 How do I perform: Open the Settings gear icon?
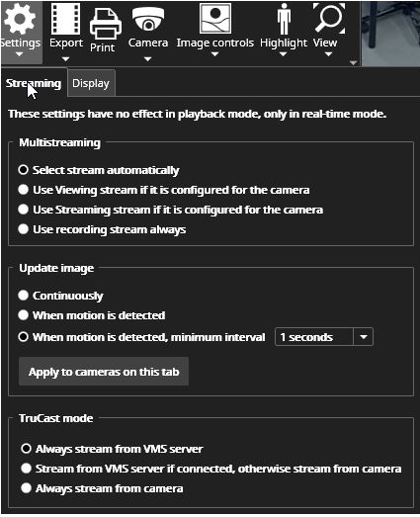[20, 19]
